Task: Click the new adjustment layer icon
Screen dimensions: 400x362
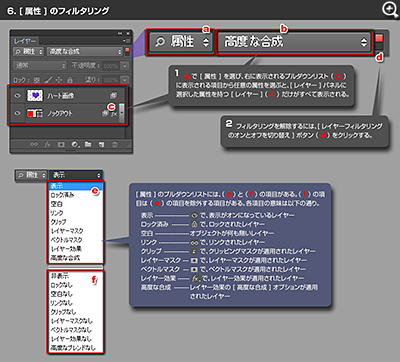Action: tap(75, 144)
